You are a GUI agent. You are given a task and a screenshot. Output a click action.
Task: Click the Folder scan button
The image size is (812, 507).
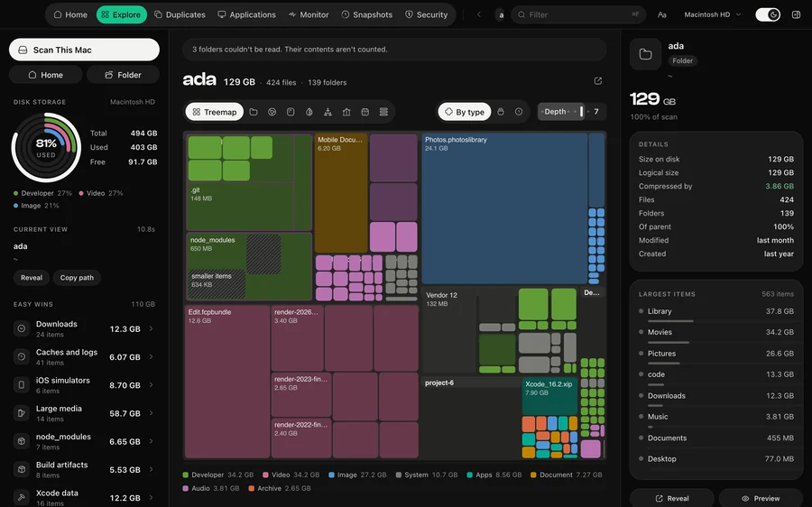(x=123, y=75)
